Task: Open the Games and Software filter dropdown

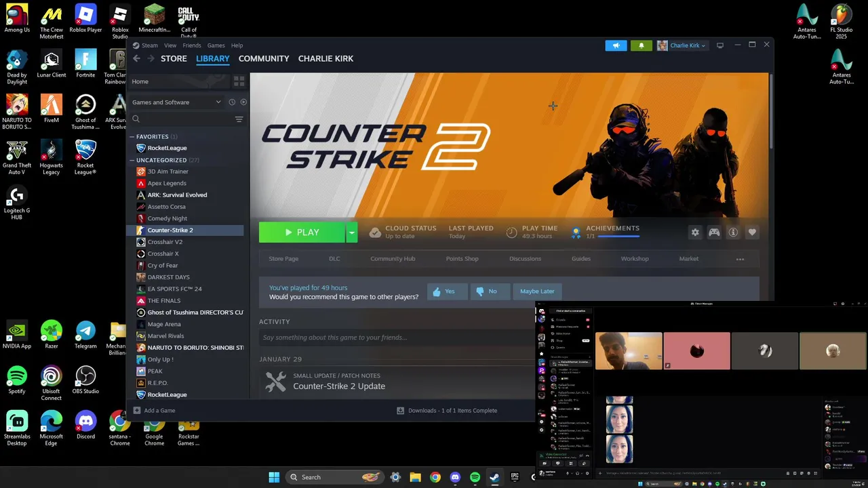Action: [x=176, y=102]
